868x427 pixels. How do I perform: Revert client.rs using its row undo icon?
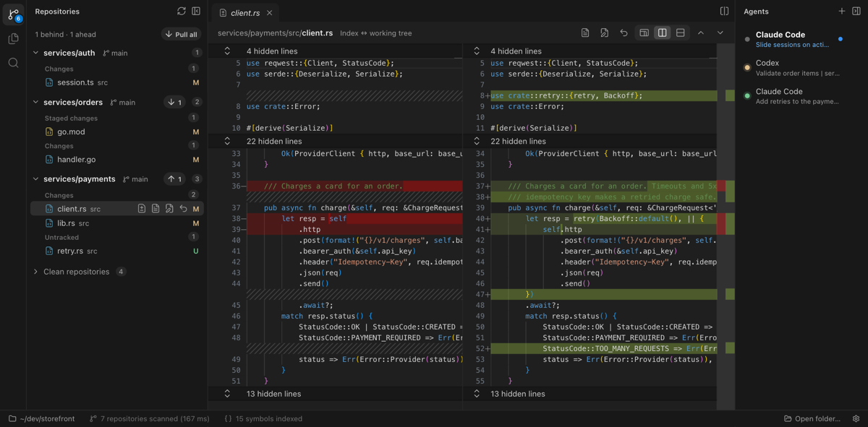183,209
